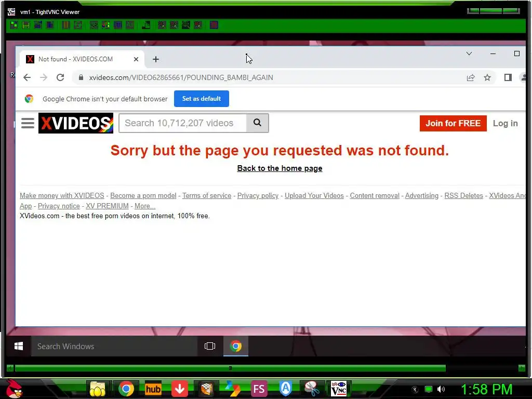Image resolution: width=532 pixels, height=399 pixels.
Task: Open the 'Privacy notice' footer link
Action: coord(59,206)
